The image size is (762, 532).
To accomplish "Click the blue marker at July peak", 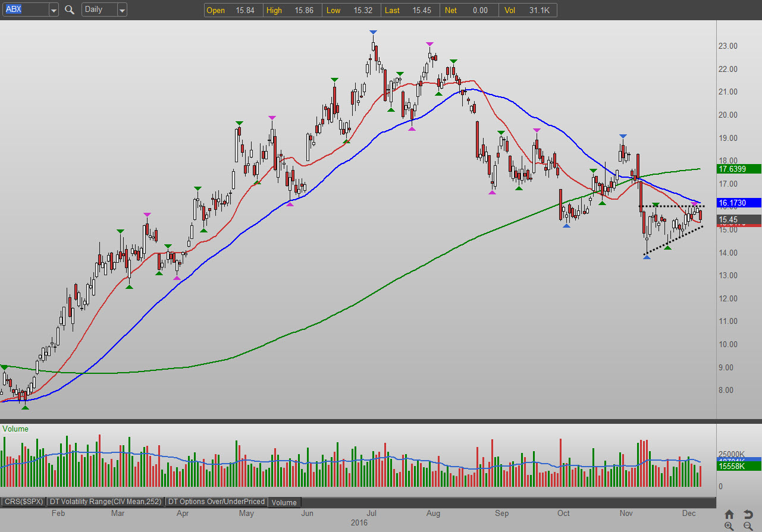I will (372, 32).
